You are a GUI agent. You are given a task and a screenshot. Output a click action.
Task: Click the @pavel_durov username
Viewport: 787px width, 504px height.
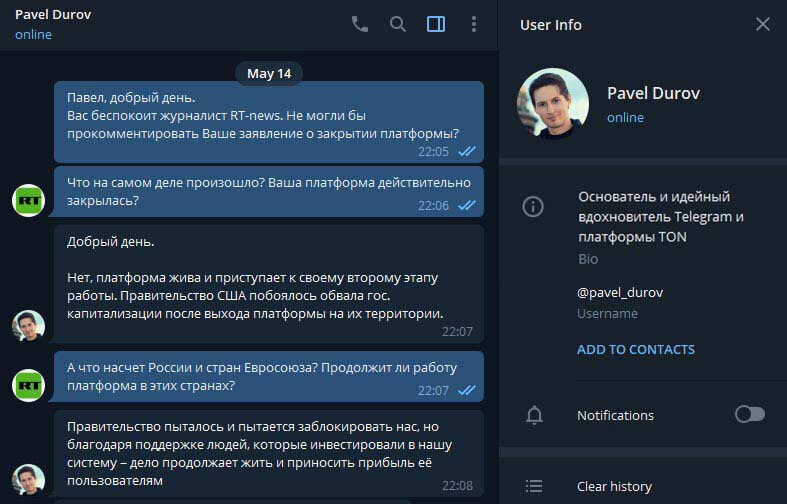(x=620, y=293)
